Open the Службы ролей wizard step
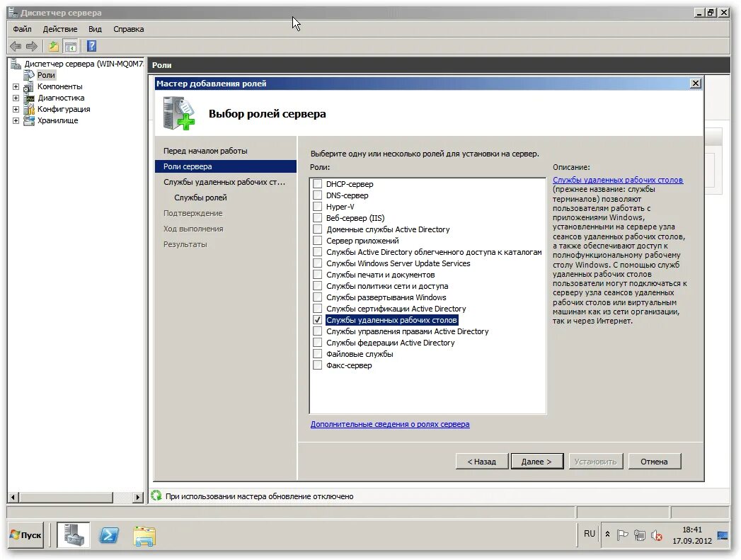741x560 pixels. click(x=200, y=198)
